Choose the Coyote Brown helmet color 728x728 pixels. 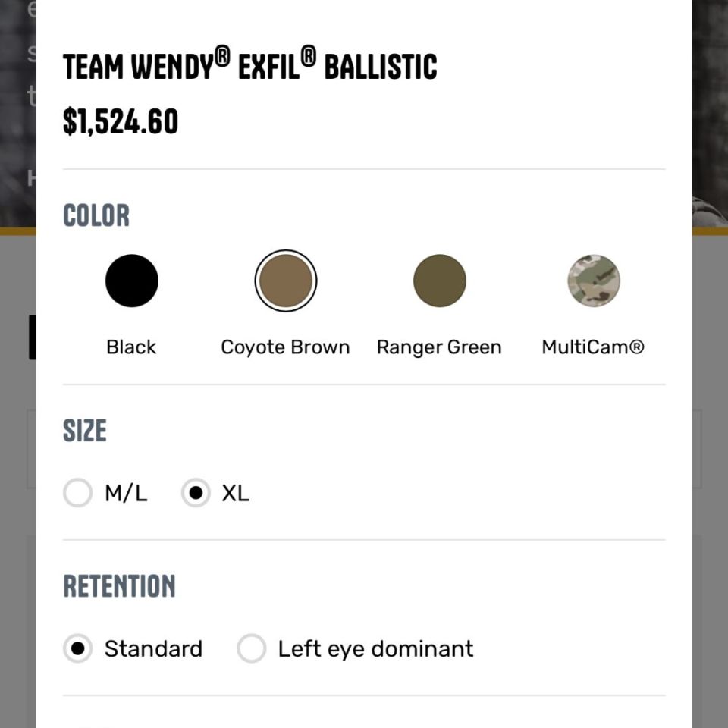tap(285, 280)
